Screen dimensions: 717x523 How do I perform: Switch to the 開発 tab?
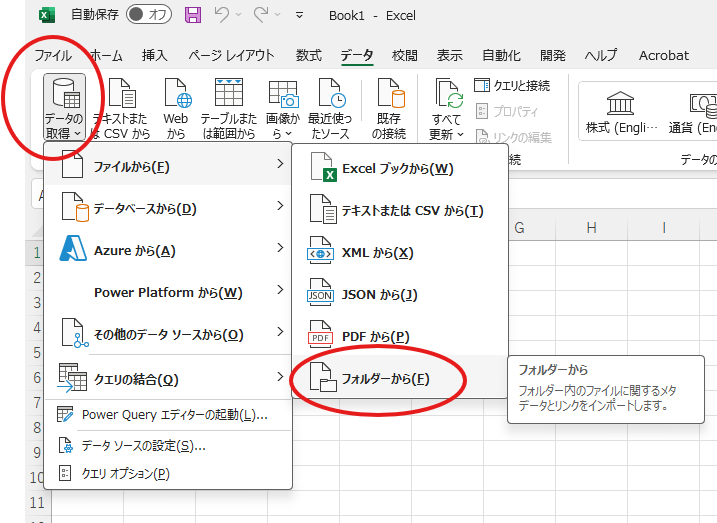553,56
